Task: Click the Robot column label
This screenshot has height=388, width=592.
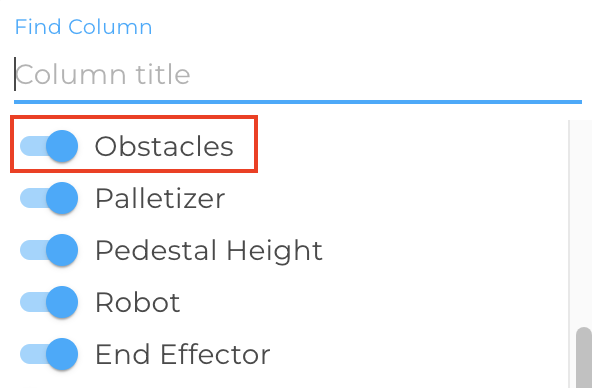Action: point(138,303)
